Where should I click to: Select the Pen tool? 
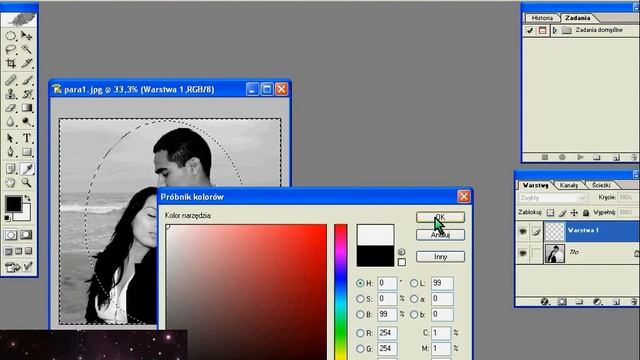pyautogui.click(x=11, y=152)
